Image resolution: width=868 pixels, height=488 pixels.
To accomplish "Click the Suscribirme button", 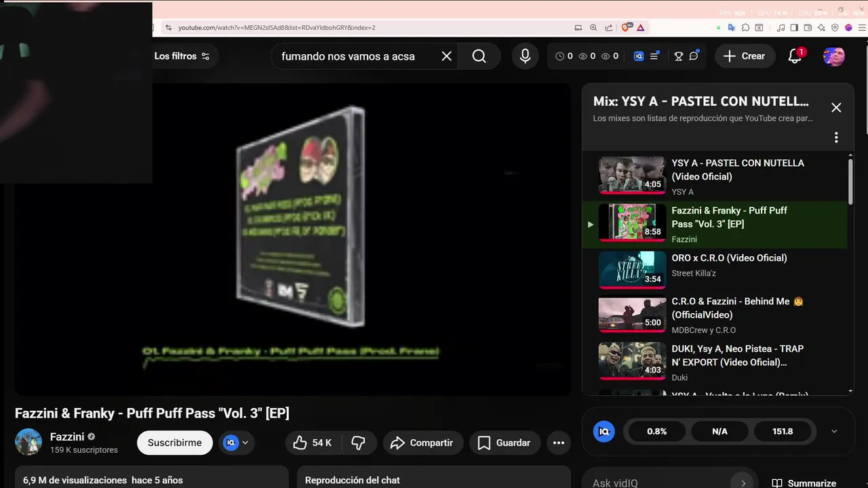I will pos(175,443).
